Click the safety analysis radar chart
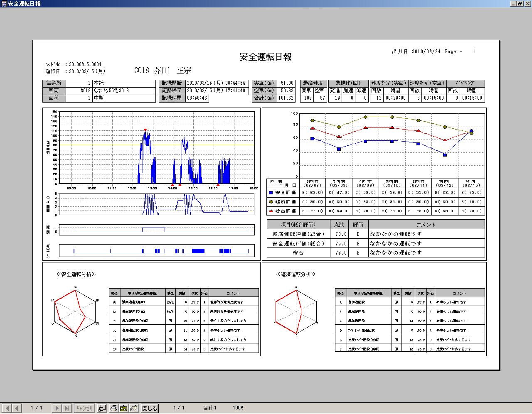 75,311
